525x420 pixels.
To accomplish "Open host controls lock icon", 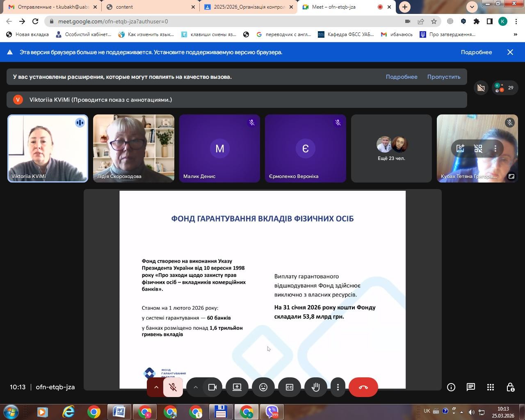I will [510, 387].
